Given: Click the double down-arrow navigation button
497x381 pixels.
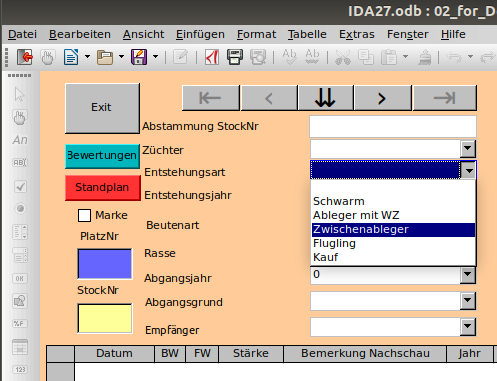Looking at the screenshot, I should pyautogui.click(x=326, y=98).
